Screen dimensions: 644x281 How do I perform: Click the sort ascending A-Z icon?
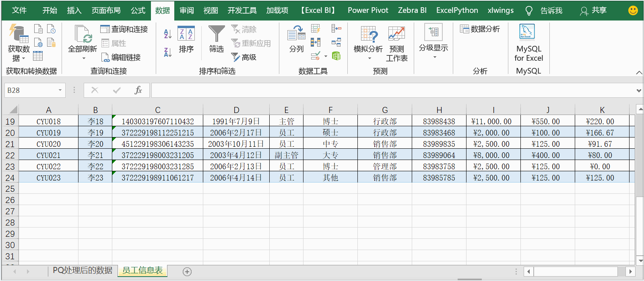(168, 34)
